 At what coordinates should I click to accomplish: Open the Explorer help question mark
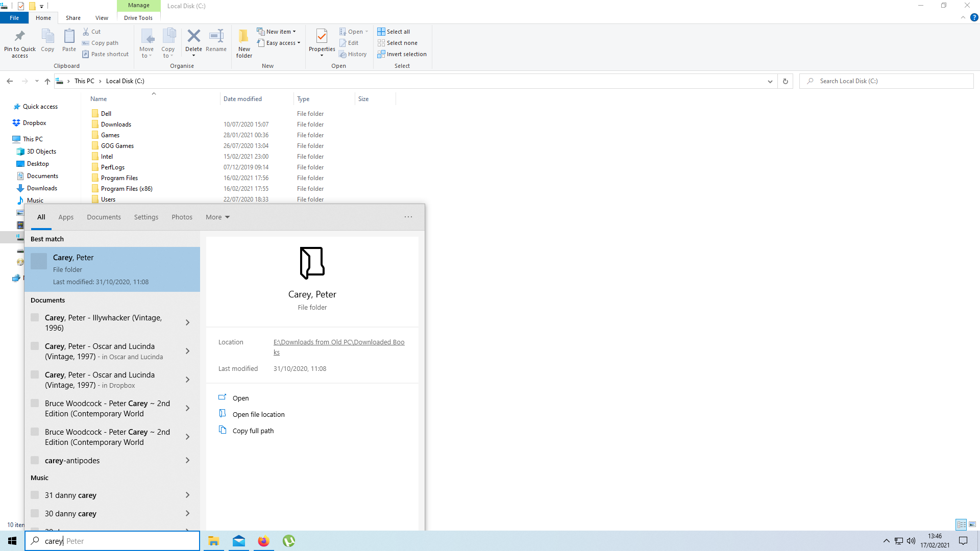click(974, 17)
